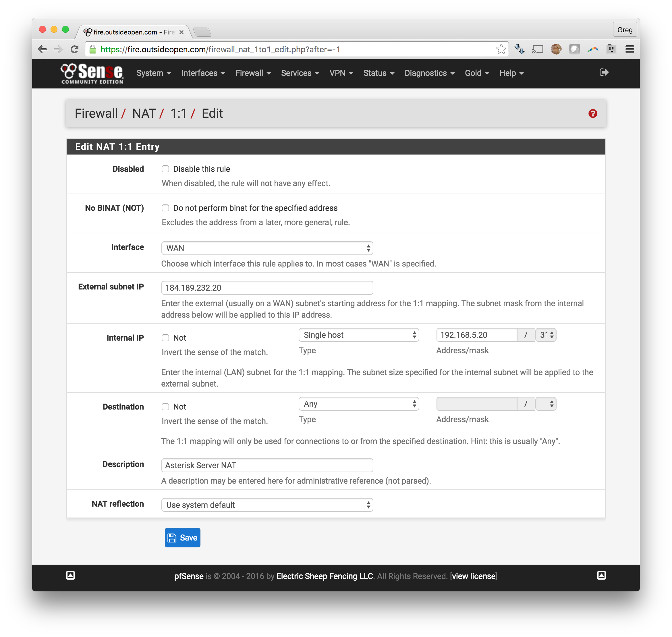The height and width of the screenshot is (637, 672).
Task: Click the right footer scroll-to-top icon
Action: point(601,575)
